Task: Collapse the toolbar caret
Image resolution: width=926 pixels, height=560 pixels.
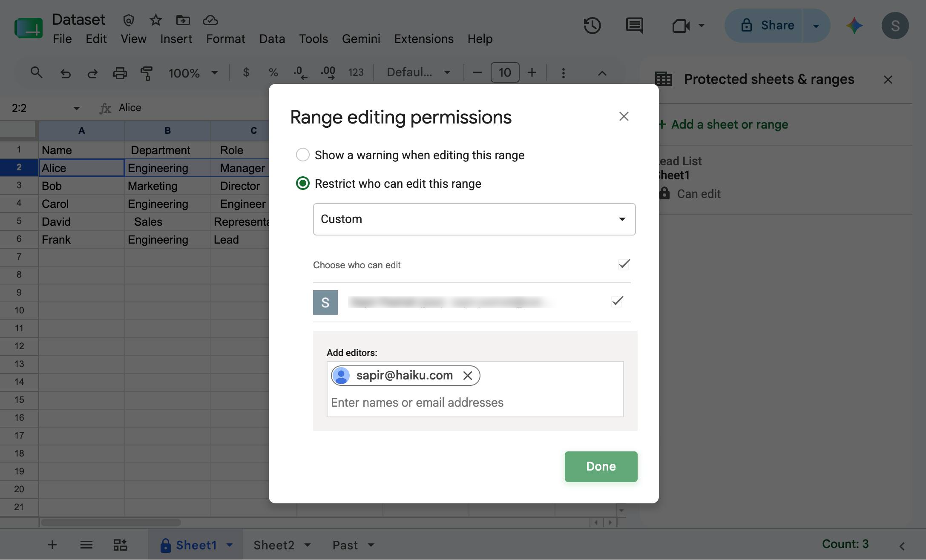Action: pos(601,73)
